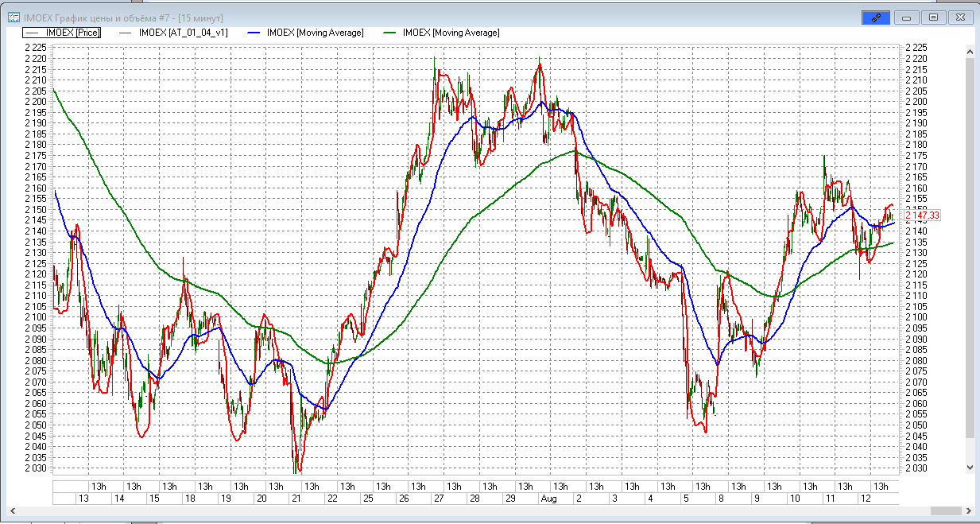Click the date 27 on the time axis
Viewport: 980px width, 524px height.
[x=439, y=499]
